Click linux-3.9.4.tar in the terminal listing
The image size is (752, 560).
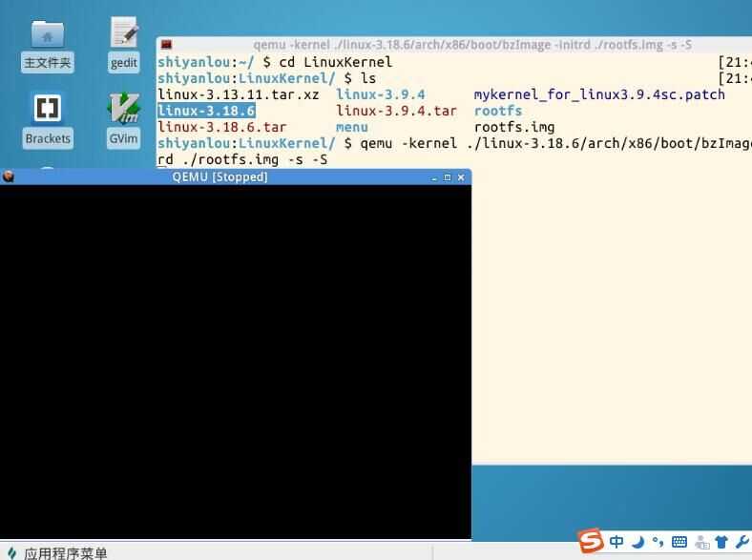coord(396,111)
